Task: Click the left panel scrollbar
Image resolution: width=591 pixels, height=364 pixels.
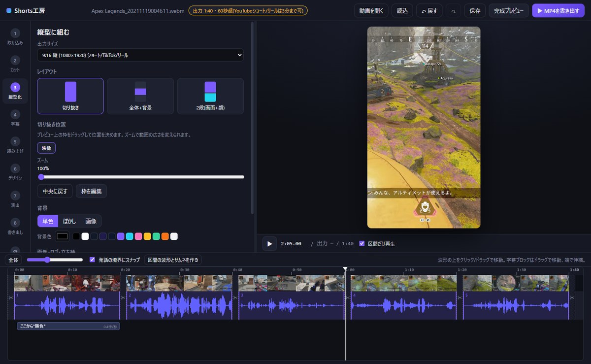Action: pyautogui.click(x=253, y=118)
